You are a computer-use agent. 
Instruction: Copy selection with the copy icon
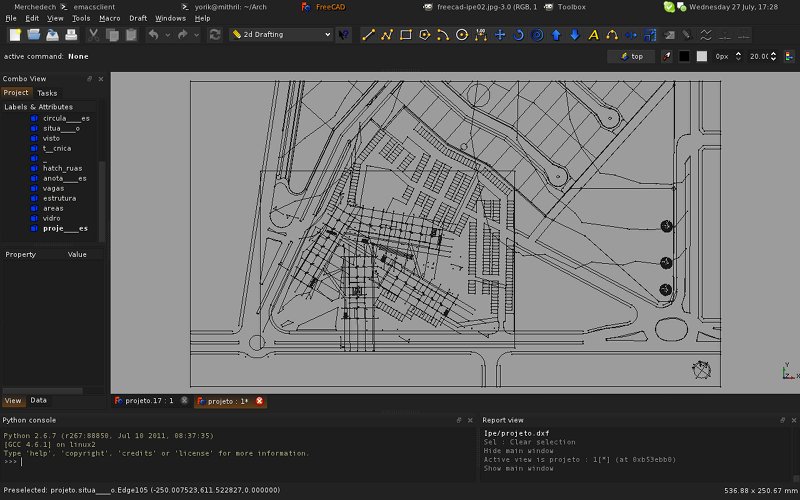click(112, 35)
